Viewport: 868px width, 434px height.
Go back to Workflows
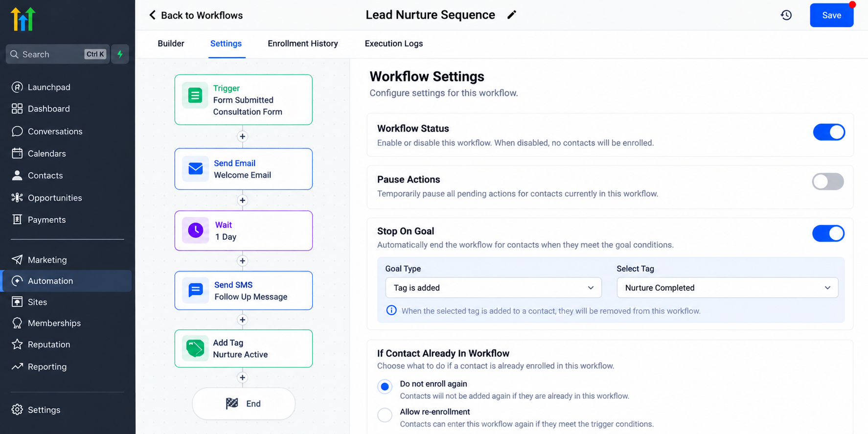(196, 15)
